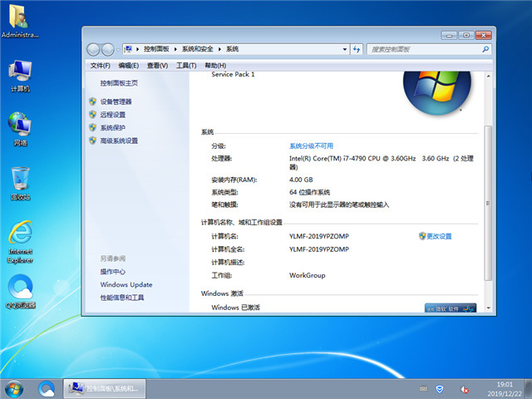Open the 文件(F) menu
Image resolution: width=532 pixels, height=399 pixels.
point(100,66)
